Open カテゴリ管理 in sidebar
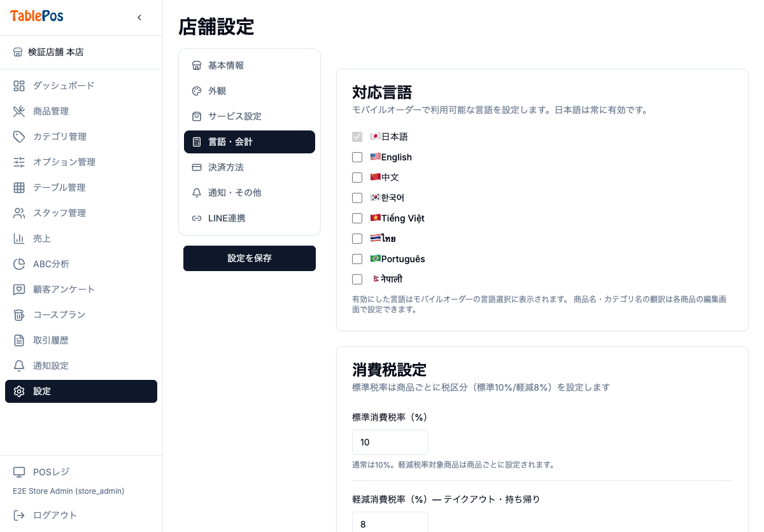Screen dimensions: 764x532 pyautogui.click(x=81, y=137)
